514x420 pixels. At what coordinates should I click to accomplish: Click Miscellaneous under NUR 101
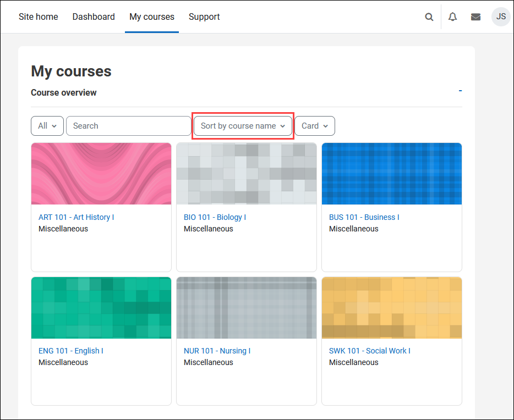tap(209, 362)
